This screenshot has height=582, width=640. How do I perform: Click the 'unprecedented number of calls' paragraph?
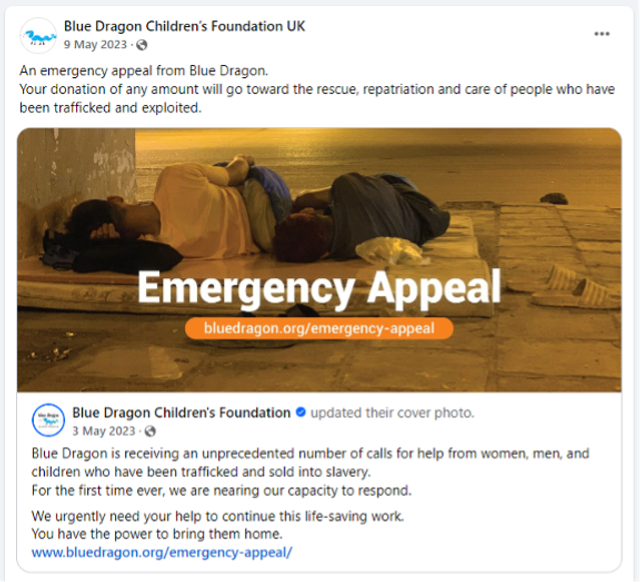[x=310, y=462]
